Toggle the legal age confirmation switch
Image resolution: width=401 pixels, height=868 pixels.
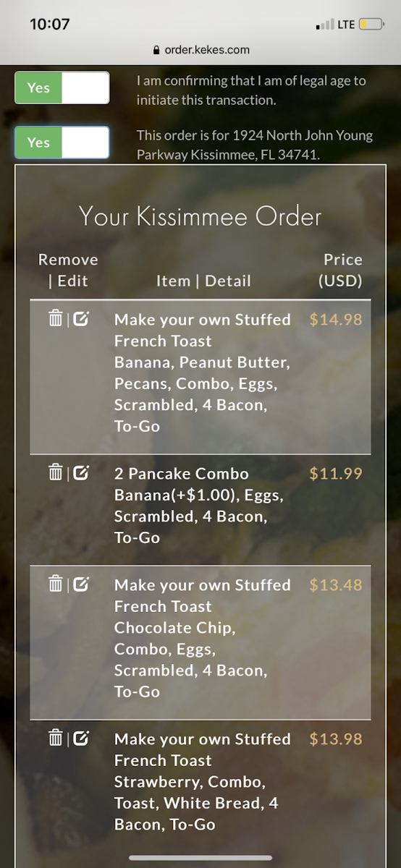point(62,88)
